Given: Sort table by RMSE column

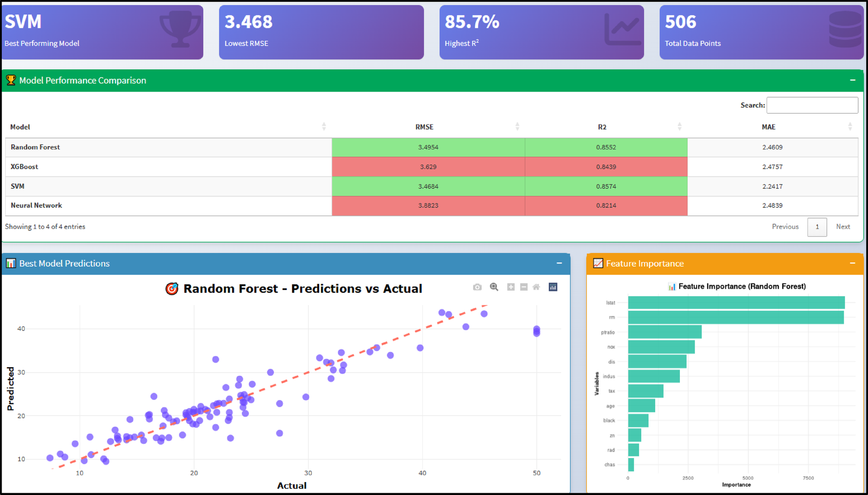Looking at the screenshot, I should click(x=424, y=127).
